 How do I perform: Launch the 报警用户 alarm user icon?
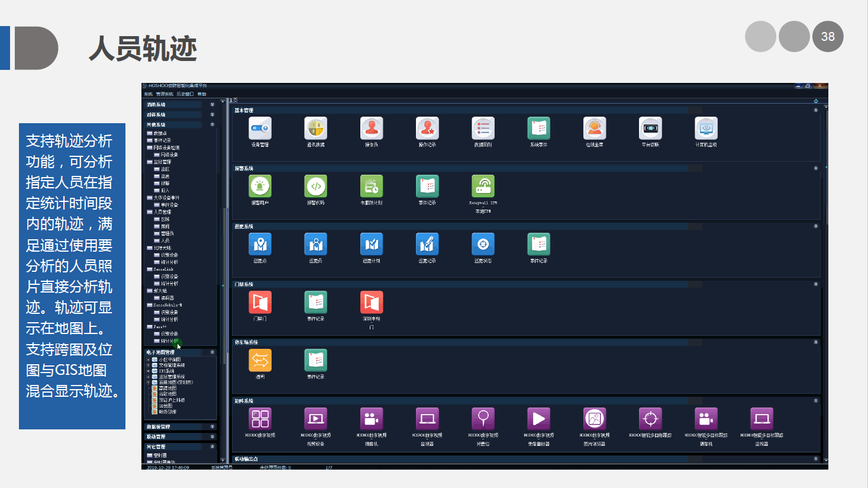[260, 187]
